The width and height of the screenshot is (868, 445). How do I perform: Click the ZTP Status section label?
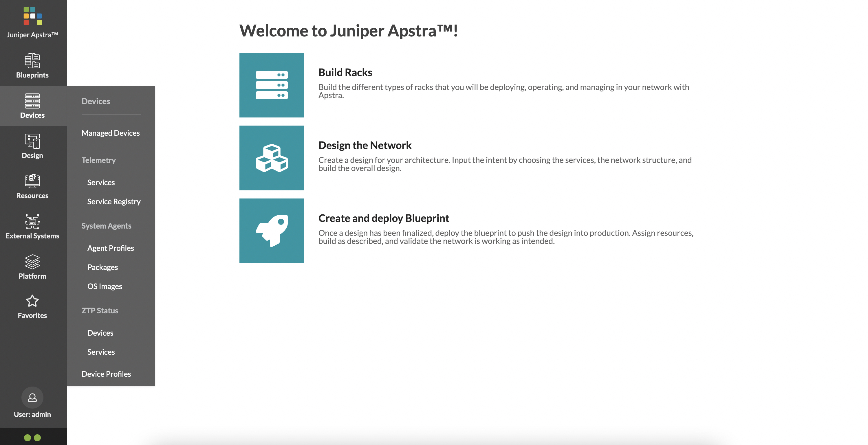[100, 311]
